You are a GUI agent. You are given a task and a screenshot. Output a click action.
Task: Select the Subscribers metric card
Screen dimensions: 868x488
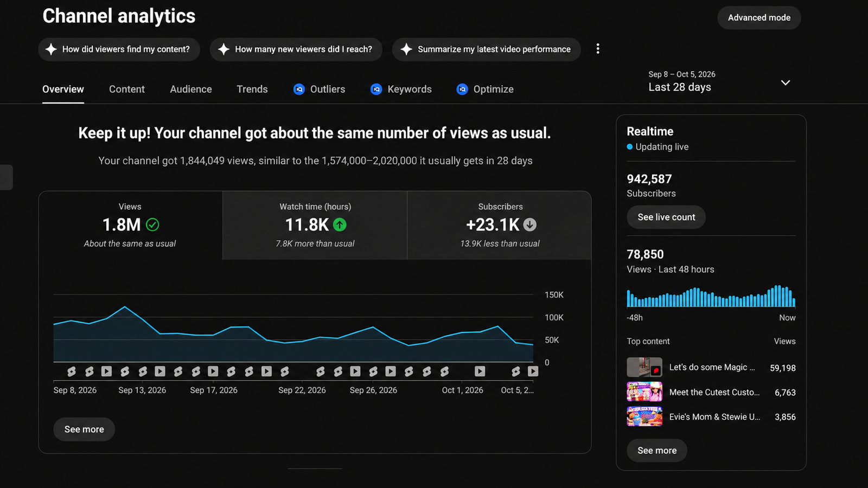(500, 226)
